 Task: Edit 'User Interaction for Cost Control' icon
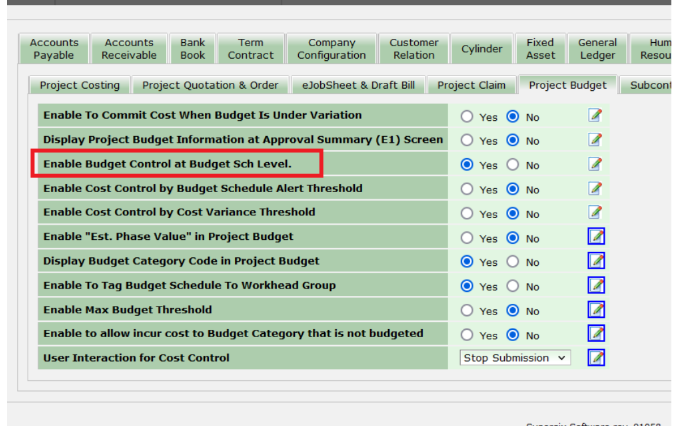pos(596,358)
